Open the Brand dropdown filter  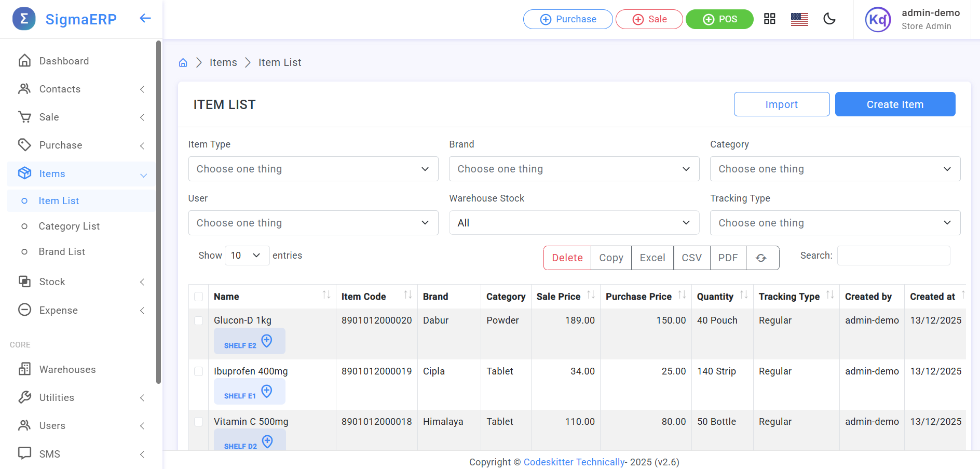pos(574,169)
